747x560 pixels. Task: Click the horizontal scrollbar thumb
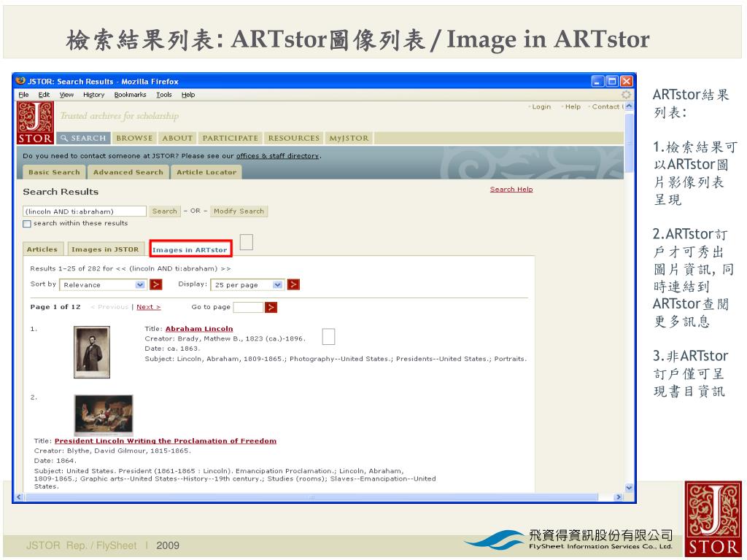point(312,497)
